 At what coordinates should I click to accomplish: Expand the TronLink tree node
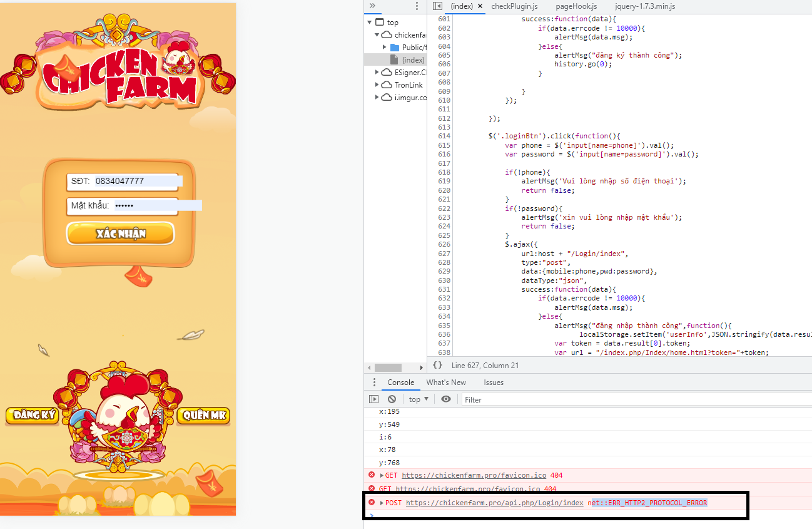tap(377, 85)
